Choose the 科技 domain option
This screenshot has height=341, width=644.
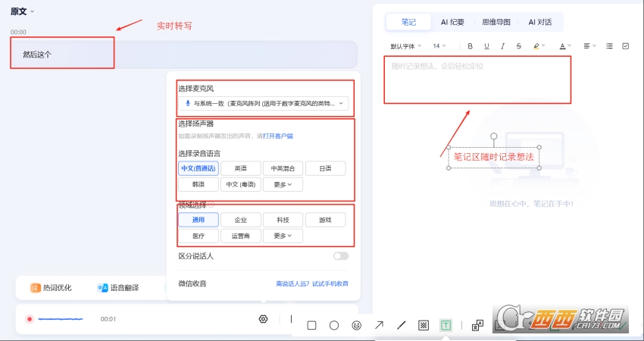click(x=283, y=220)
